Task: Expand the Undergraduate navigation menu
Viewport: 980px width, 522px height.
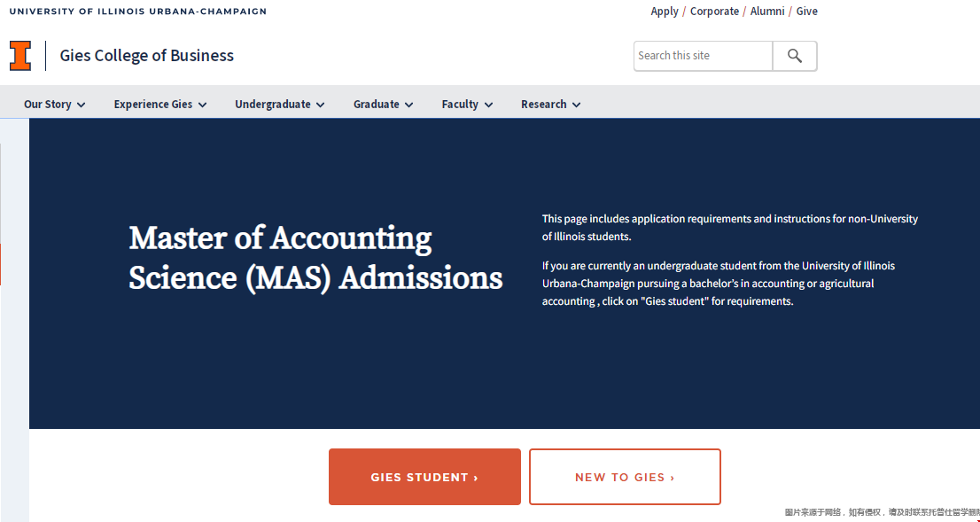Action: [279, 105]
